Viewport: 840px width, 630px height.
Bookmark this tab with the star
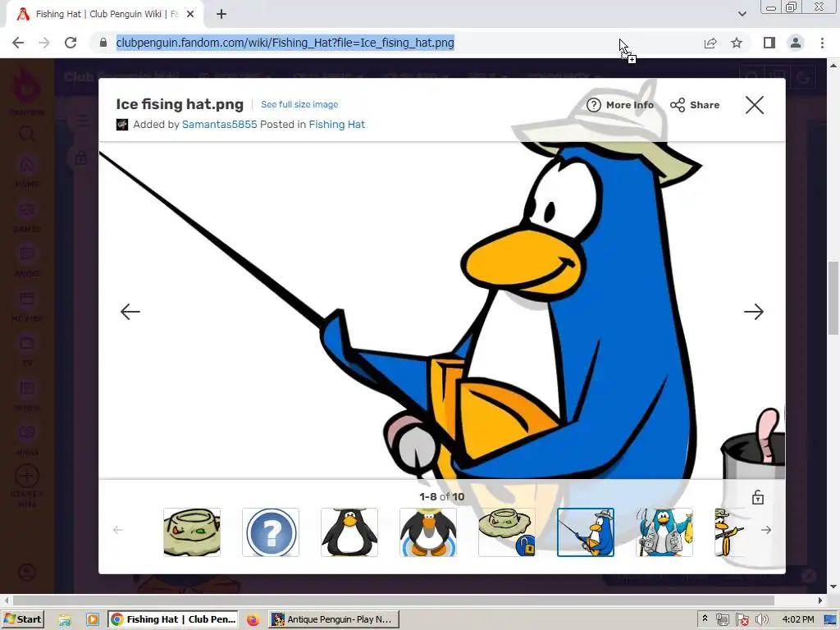point(737,43)
